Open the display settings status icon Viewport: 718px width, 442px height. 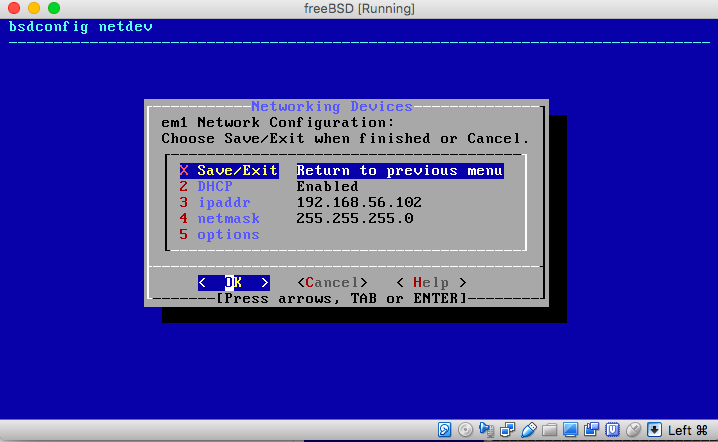pos(571,430)
